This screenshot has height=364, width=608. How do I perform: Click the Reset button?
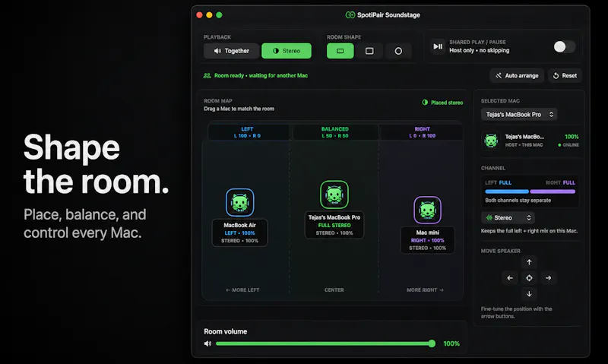pos(565,75)
